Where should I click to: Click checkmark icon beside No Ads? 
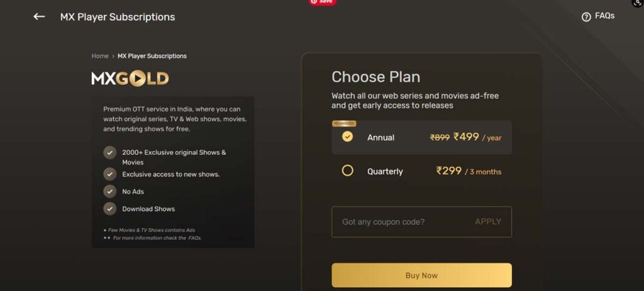click(109, 191)
